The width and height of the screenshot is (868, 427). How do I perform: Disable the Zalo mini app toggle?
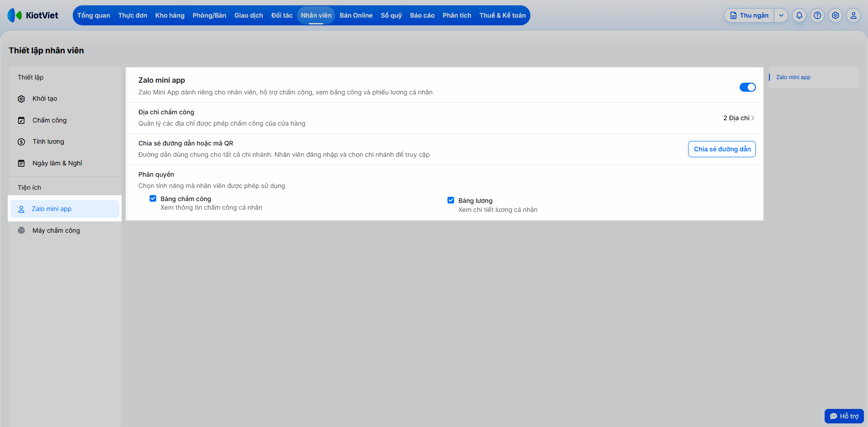click(x=747, y=87)
